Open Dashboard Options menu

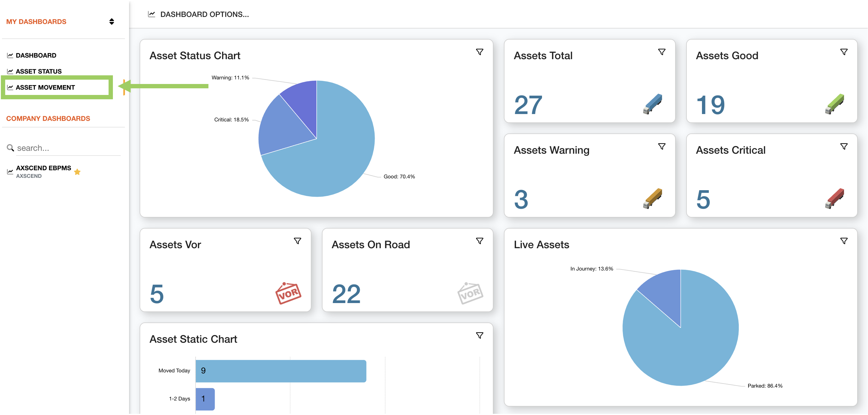tap(198, 14)
